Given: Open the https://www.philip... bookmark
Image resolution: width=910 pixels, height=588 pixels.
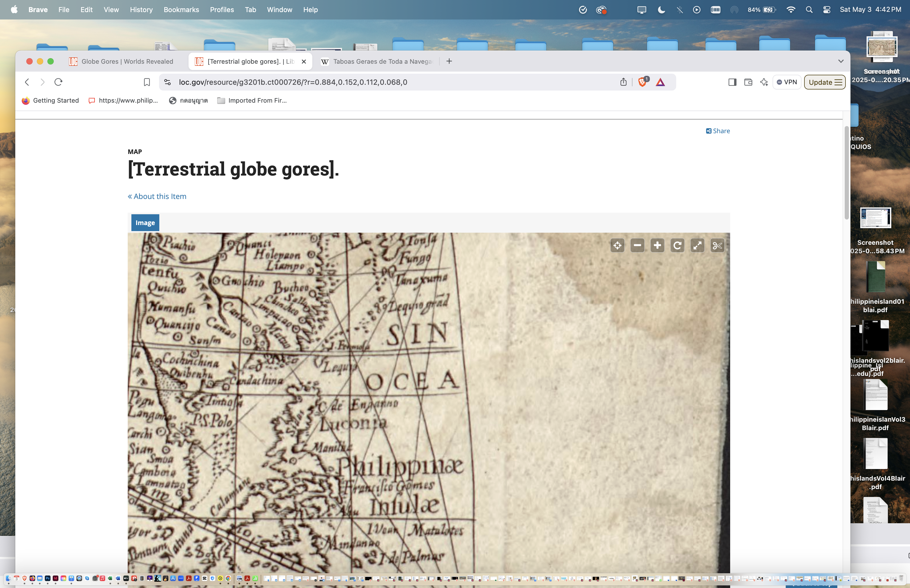Looking at the screenshot, I should [x=123, y=101].
